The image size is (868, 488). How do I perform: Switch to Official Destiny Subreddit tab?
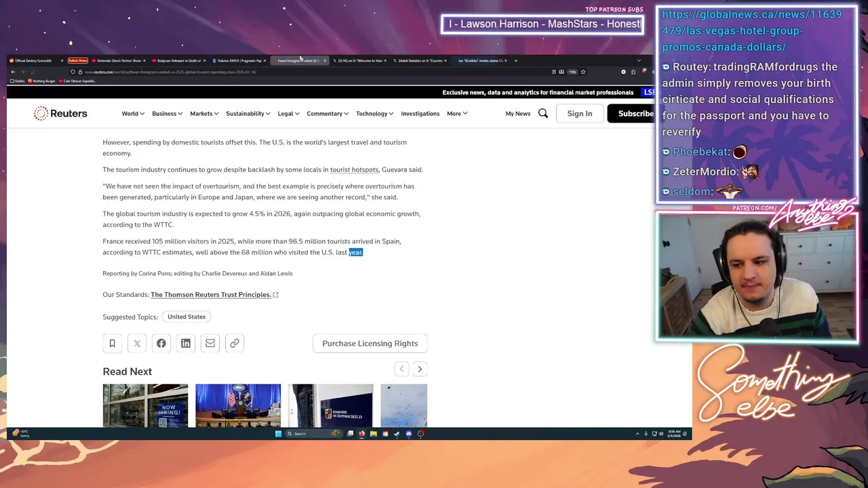(x=36, y=61)
